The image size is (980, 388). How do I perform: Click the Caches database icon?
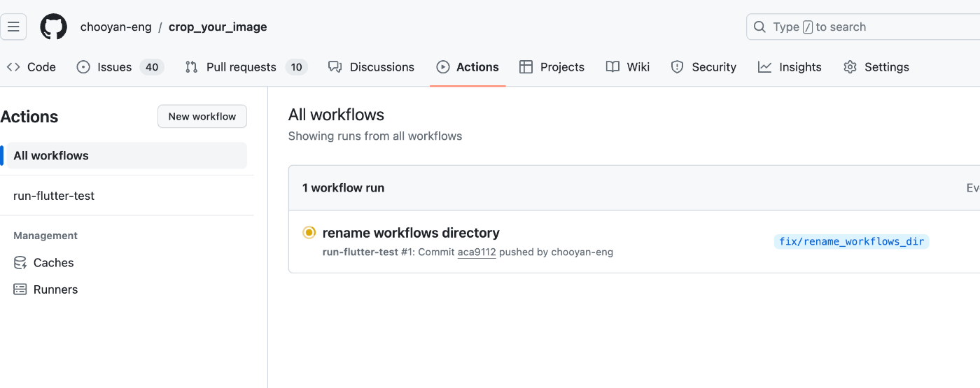(20, 263)
